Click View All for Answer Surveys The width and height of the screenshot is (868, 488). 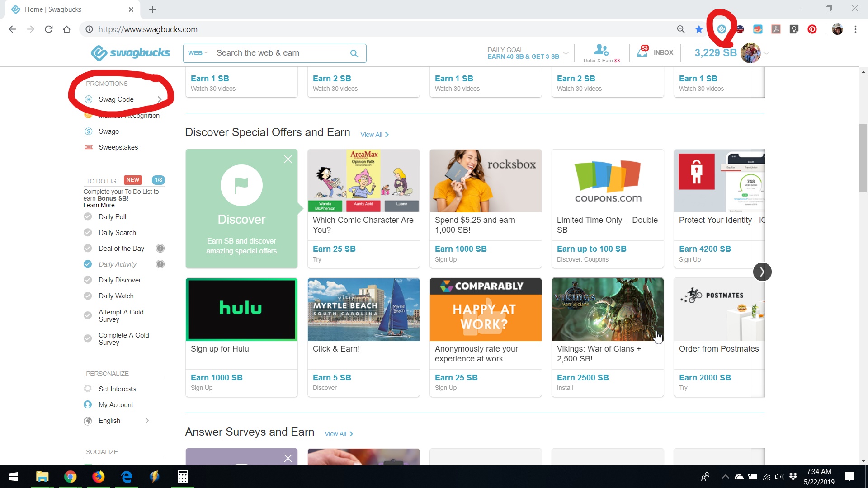[x=339, y=434]
